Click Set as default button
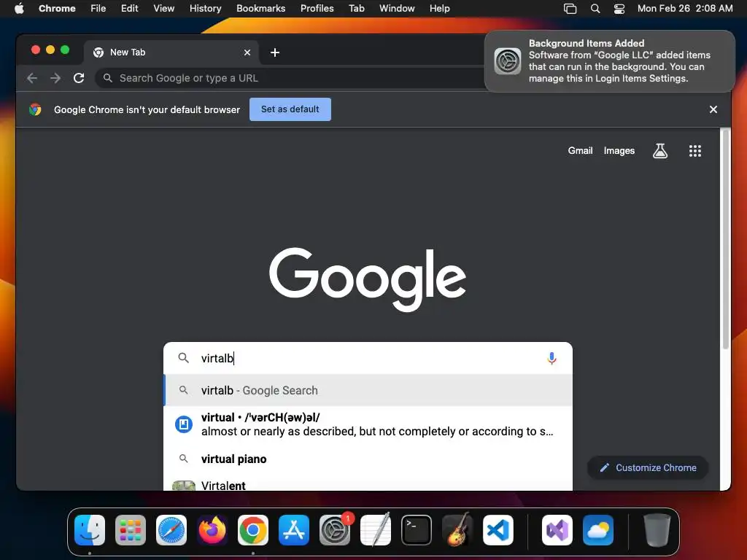This screenshot has height=560, width=747. point(290,109)
